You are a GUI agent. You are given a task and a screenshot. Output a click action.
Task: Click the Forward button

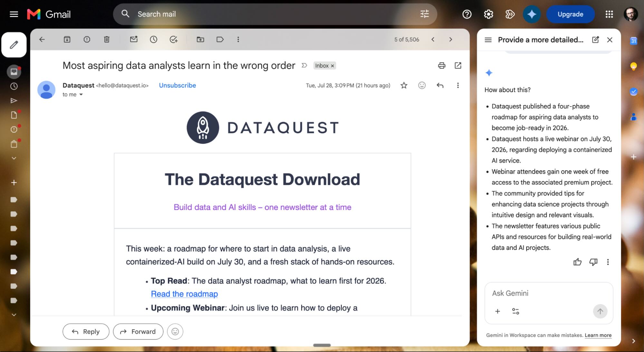pyautogui.click(x=138, y=332)
